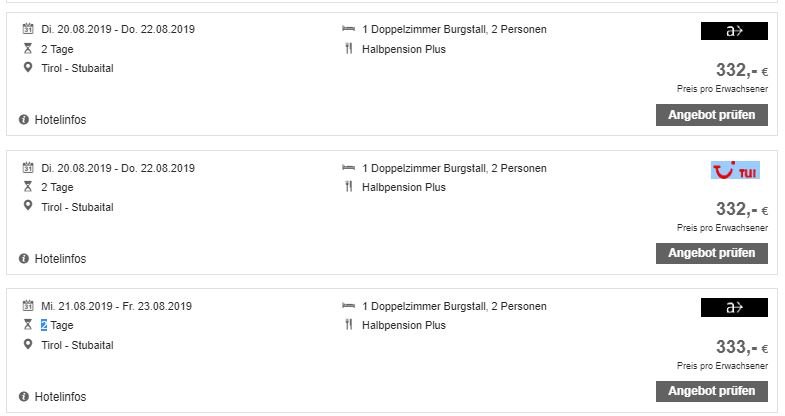Click the black operator logo in first offer

click(x=734, y=31)
